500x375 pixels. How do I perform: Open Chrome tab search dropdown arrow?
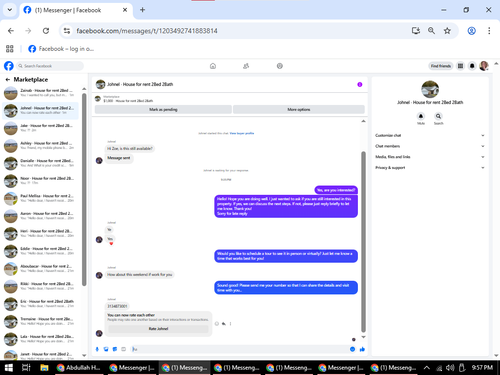click(x=10, y=10)
